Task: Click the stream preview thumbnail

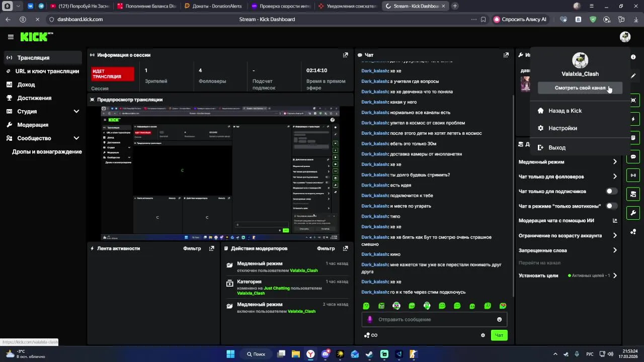Action: 220,173
